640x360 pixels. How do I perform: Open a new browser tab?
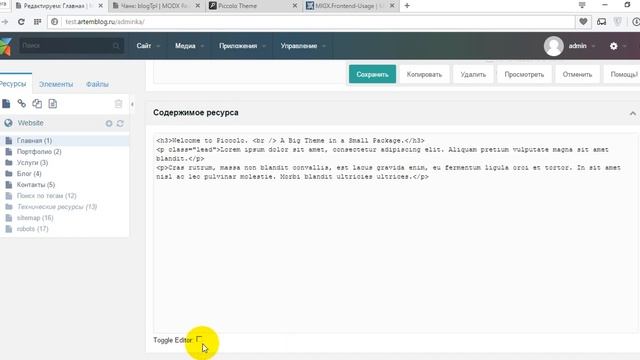tap(407, 6)
